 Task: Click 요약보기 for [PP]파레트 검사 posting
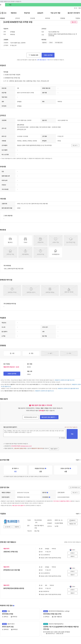pyautogui.click(x=72, y=571)
